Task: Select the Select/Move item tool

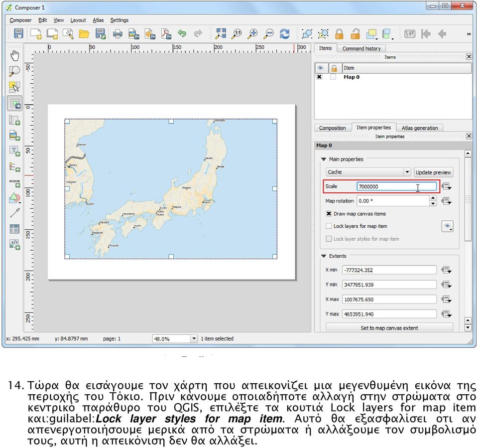Action: (x=14, y=87)
